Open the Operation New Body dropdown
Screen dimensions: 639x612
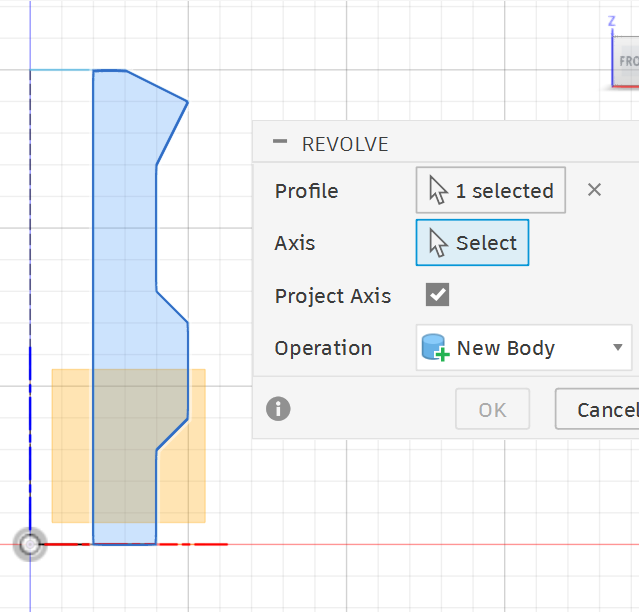click(x=524, y=348)
